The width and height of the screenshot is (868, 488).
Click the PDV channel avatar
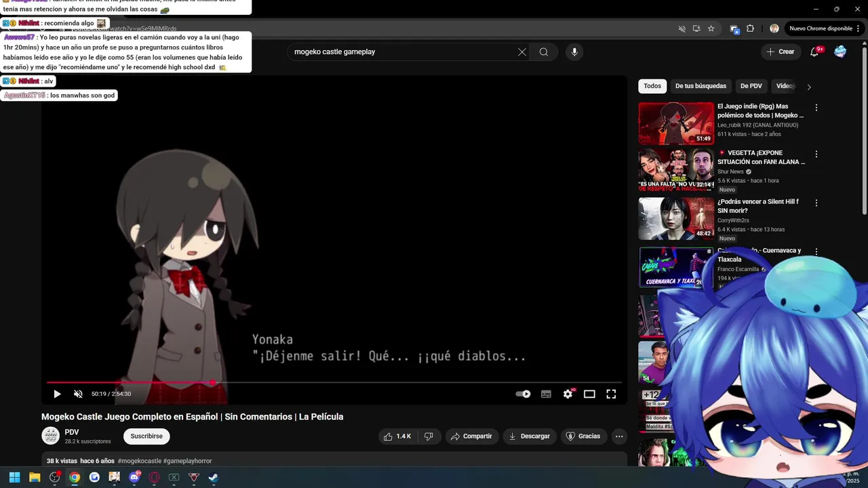[51, 436]
